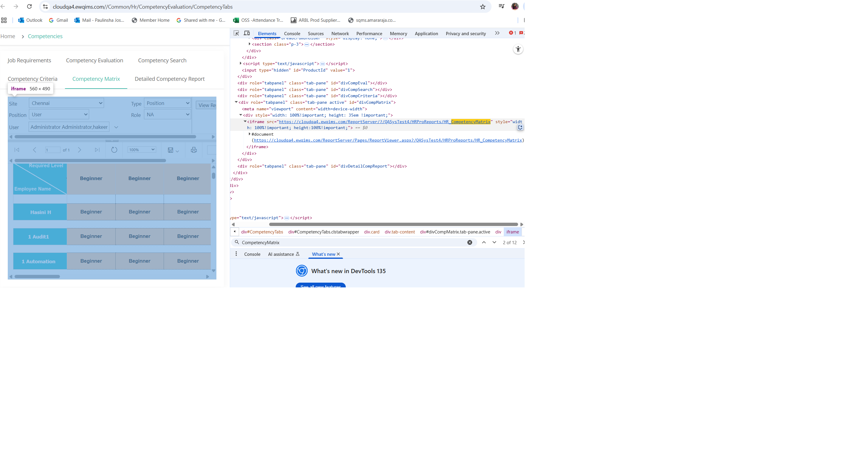Open the drawer three-dot menu beside Console
This screenshot has height=449, width=868.
pos(236,254)
